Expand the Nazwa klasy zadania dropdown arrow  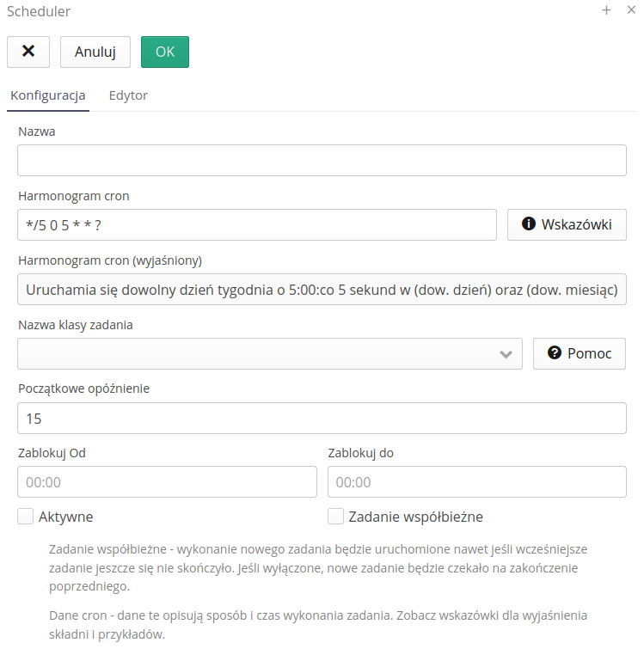[x=506, y=354]
